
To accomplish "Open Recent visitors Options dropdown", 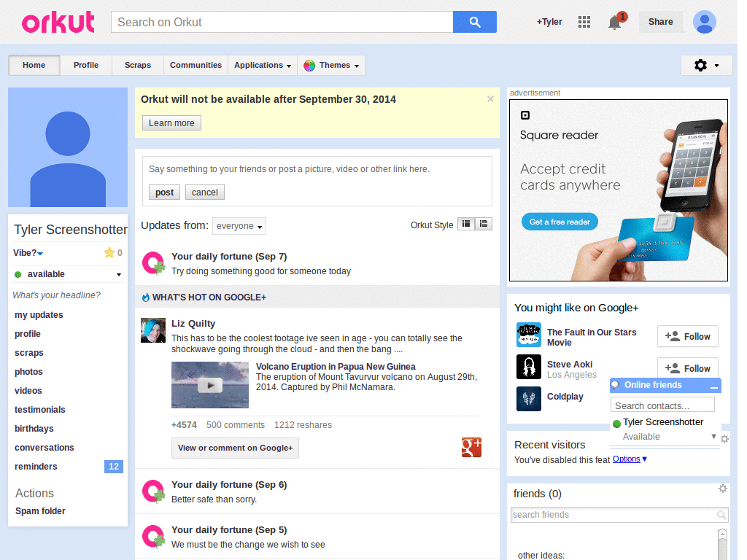I will click(630, 459).
